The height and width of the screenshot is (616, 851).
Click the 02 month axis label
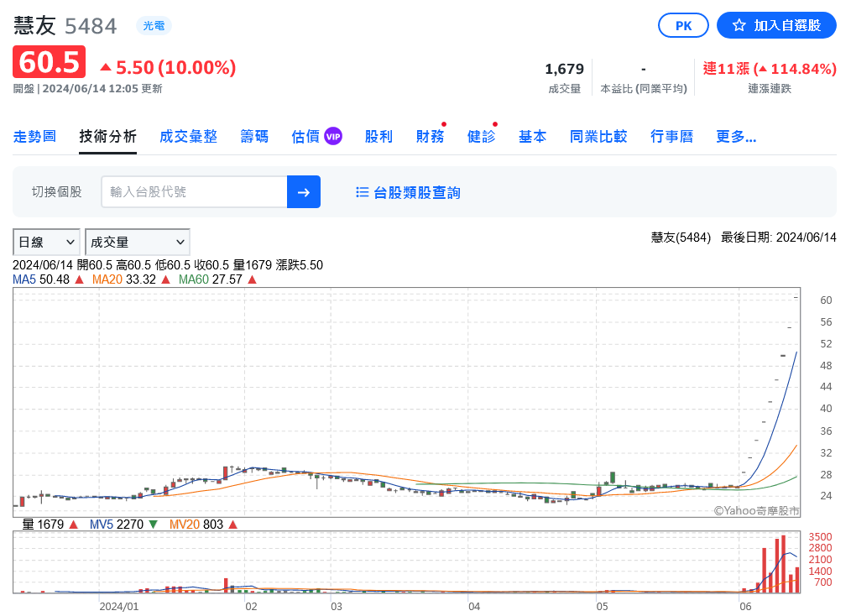pos(251,606)
